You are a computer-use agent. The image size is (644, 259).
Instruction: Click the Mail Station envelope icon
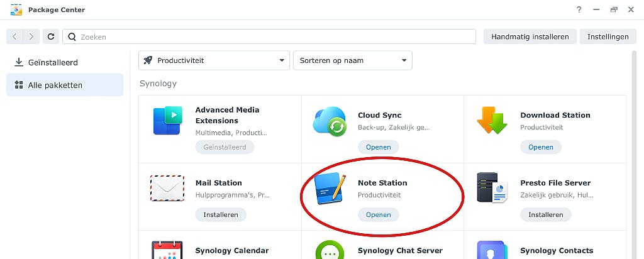(x=167, y=189)
